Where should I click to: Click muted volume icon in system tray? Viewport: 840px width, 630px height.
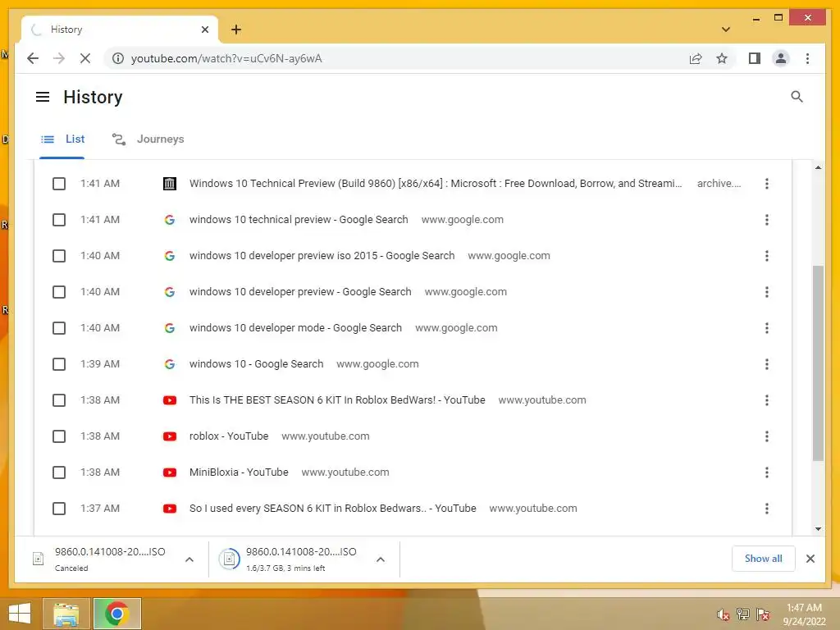click(x=723, y=614)
